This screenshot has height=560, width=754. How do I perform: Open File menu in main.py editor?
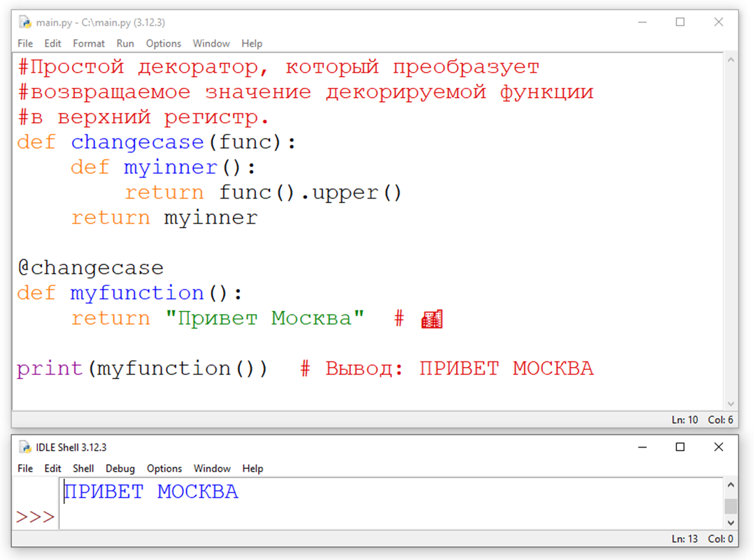tap(25, 43)
